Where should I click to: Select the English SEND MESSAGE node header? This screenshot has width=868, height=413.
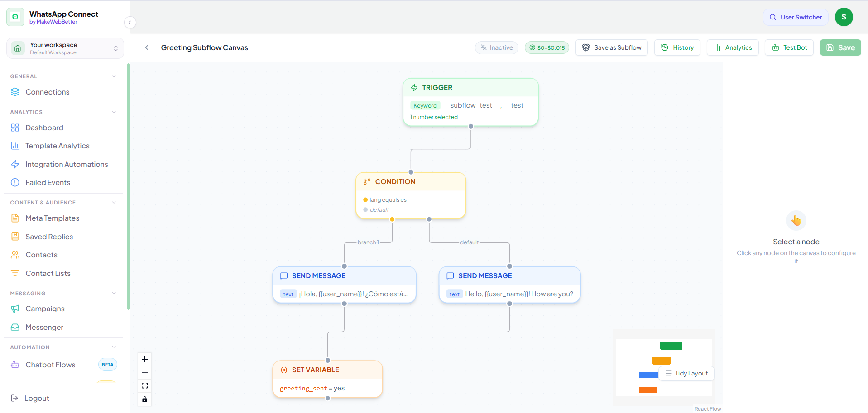pos(509,276)
